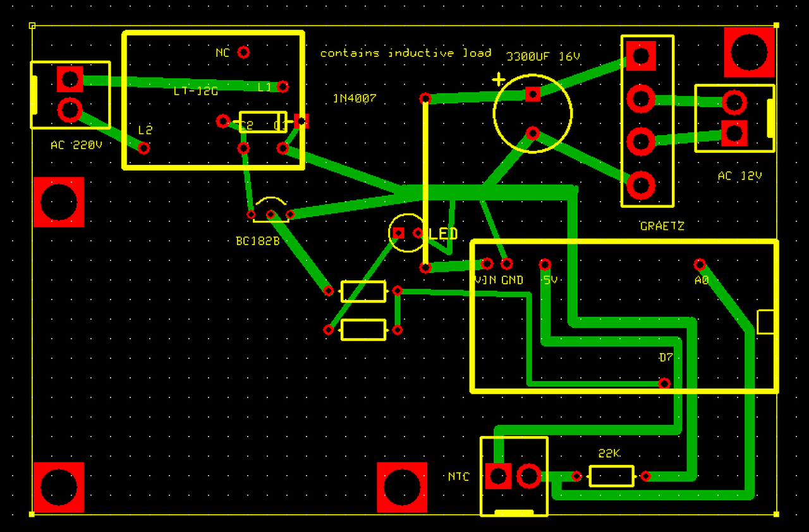Select the bottom pad of GRAETZ bridge
The image size is (809, 532).
pyautogui.click(x=641, y=185)
